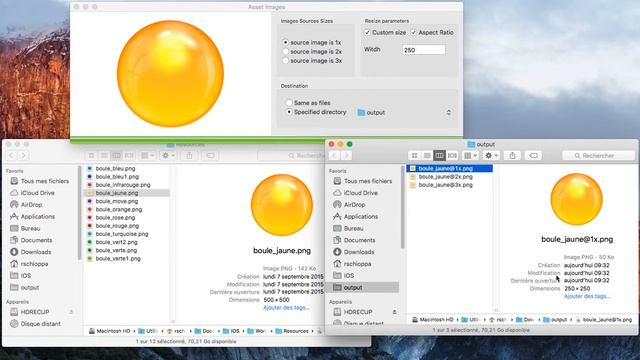This screenshot has width=640, height=360.
Task: Open AirDrop in output window sidebar
Action: pyautogui.click(x=349, y=204)
